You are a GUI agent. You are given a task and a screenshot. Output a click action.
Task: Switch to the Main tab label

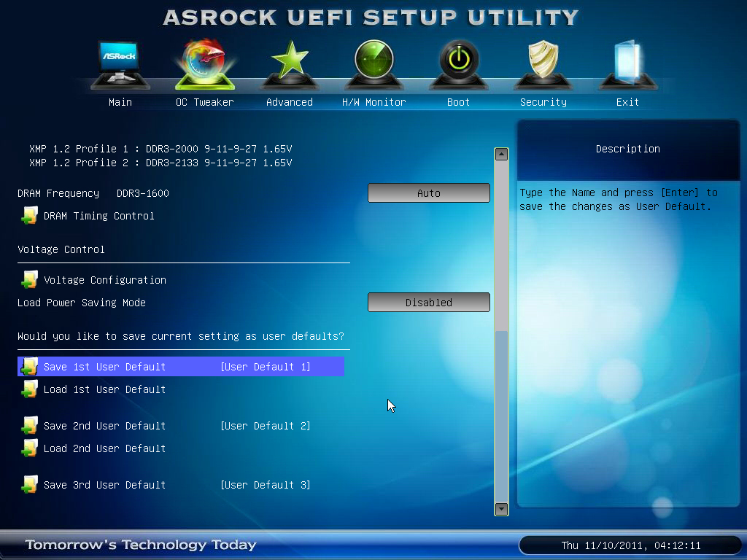(120, 102)
